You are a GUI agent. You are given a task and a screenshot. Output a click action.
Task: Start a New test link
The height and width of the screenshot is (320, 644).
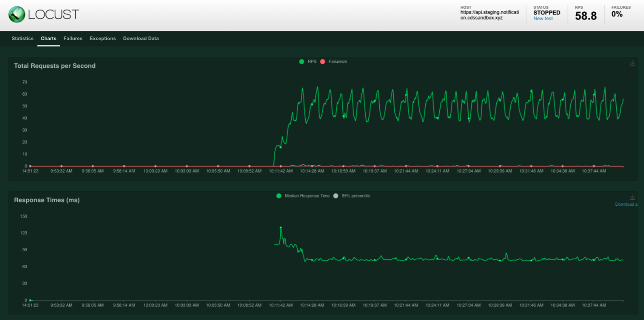click(543, 19)
